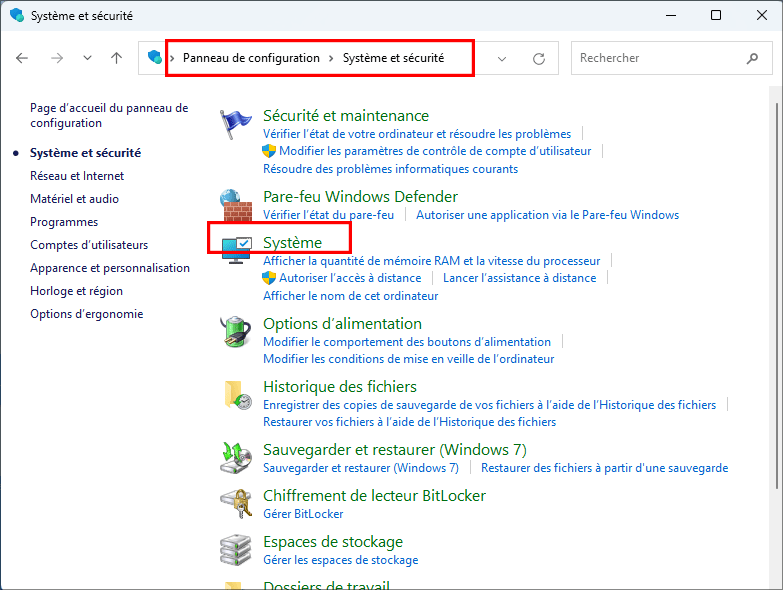Click the Système monitor icon
Screen dimensions: 783x590
point(236,250)
